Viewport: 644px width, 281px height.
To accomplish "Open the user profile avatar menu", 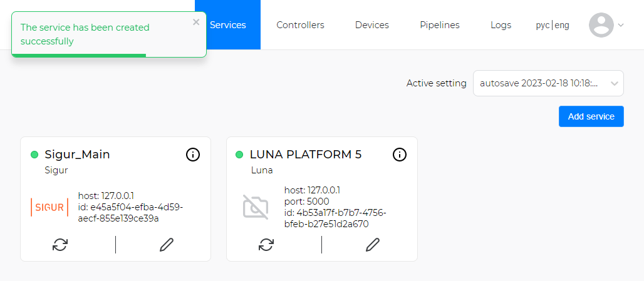I will [601, 25].
